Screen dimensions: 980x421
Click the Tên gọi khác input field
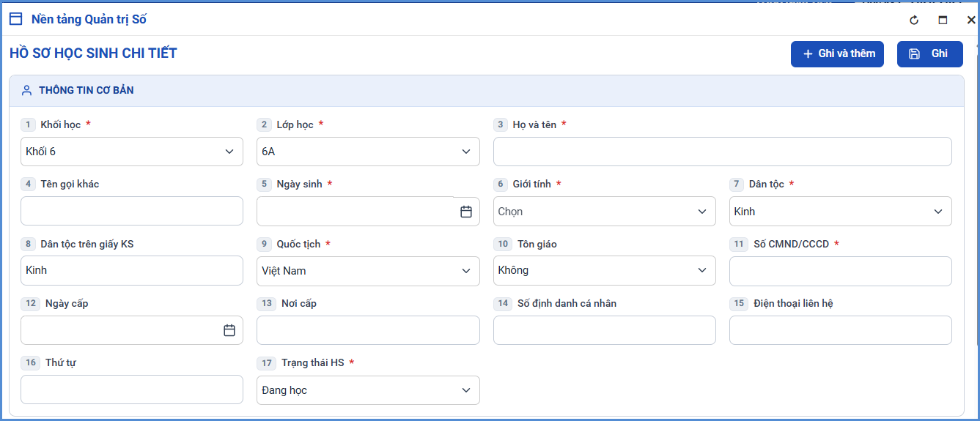point(132,211)
